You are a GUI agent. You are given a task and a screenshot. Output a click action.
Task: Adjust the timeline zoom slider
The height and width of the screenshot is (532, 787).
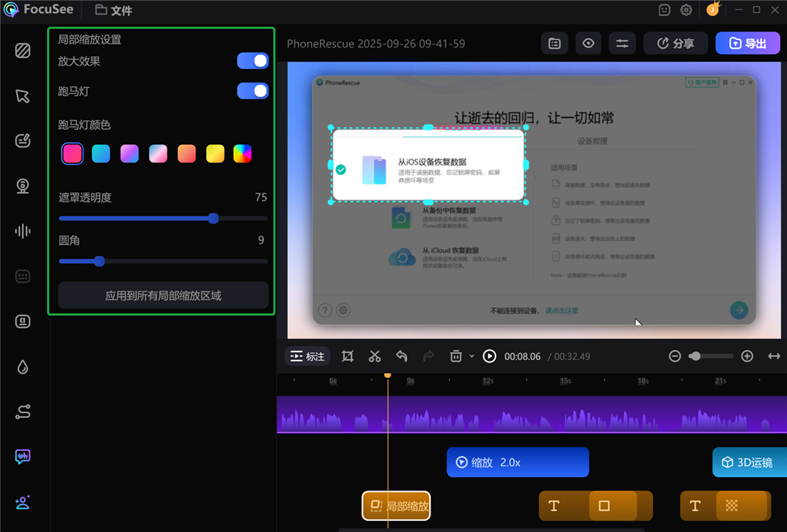point(711,356)
